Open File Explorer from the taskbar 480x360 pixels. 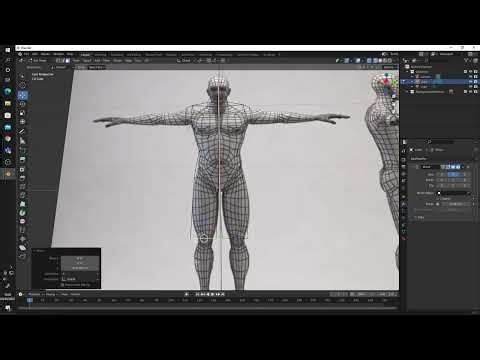point(8,104)
